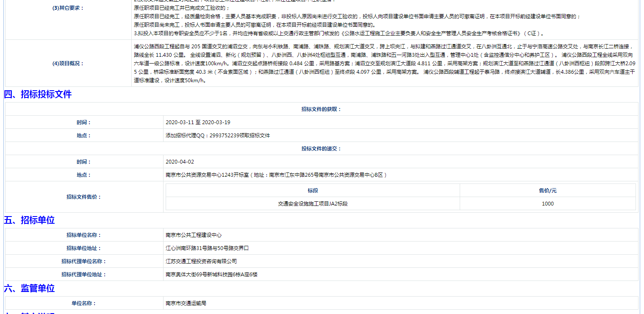Click the 标段 column header

(x=313, y=191)
